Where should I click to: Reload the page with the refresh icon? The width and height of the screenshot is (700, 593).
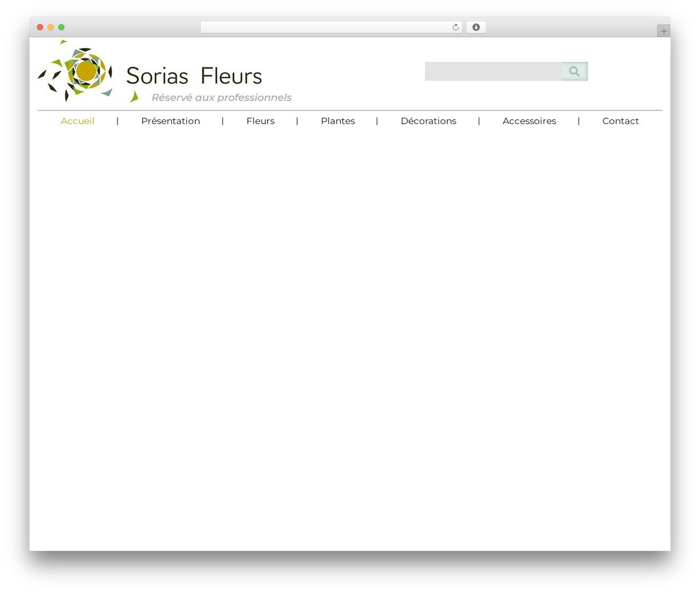pos(456,27)
